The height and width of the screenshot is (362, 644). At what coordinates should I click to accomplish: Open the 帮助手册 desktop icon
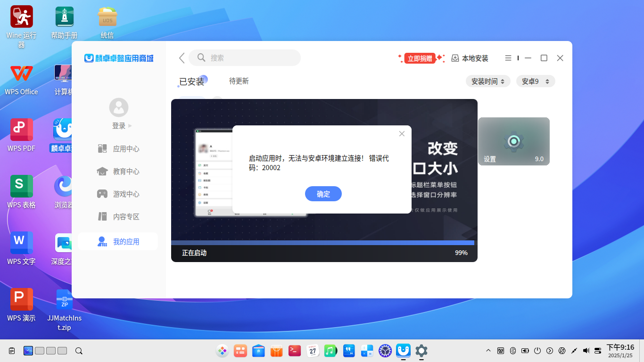[x=65, y=23]
